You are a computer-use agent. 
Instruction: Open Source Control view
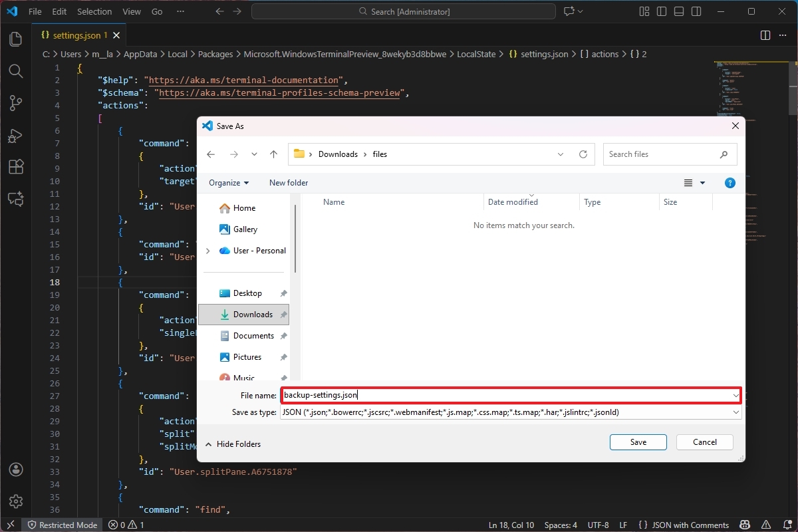tap(16, 103)
